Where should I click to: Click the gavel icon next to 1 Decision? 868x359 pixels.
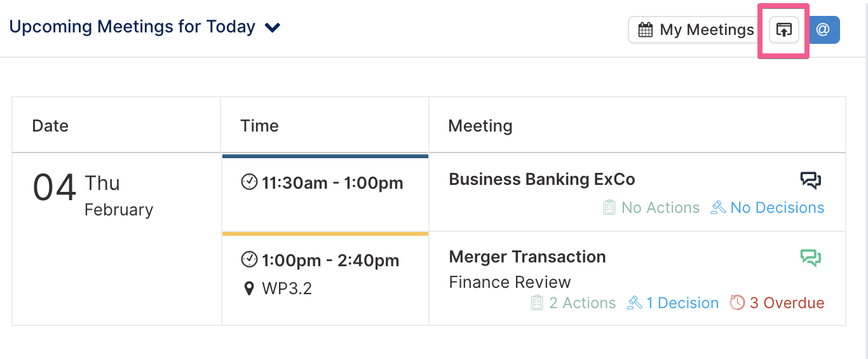[634, 303]
